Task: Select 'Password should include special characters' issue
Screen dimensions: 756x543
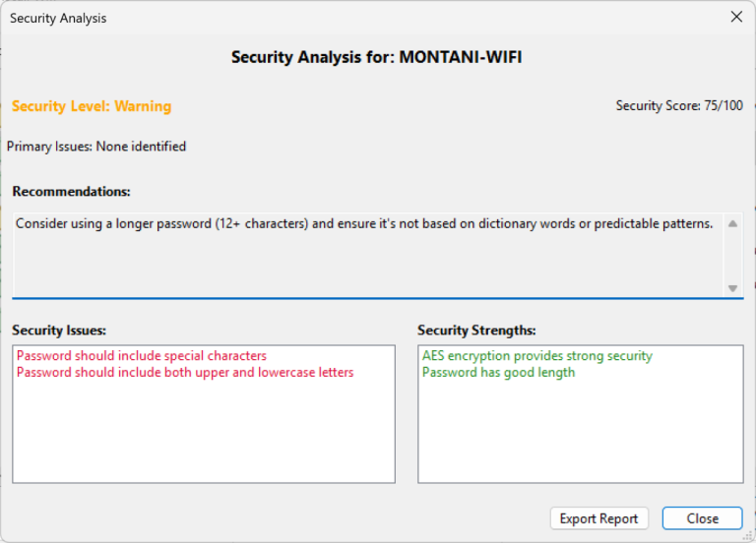Action: click(x=142, y=356)
